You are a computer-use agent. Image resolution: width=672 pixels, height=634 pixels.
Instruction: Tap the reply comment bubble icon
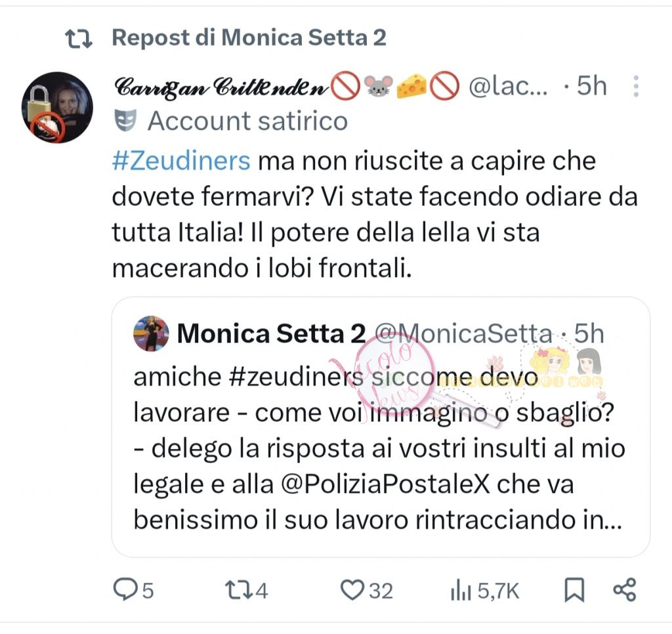click(124, 590)
